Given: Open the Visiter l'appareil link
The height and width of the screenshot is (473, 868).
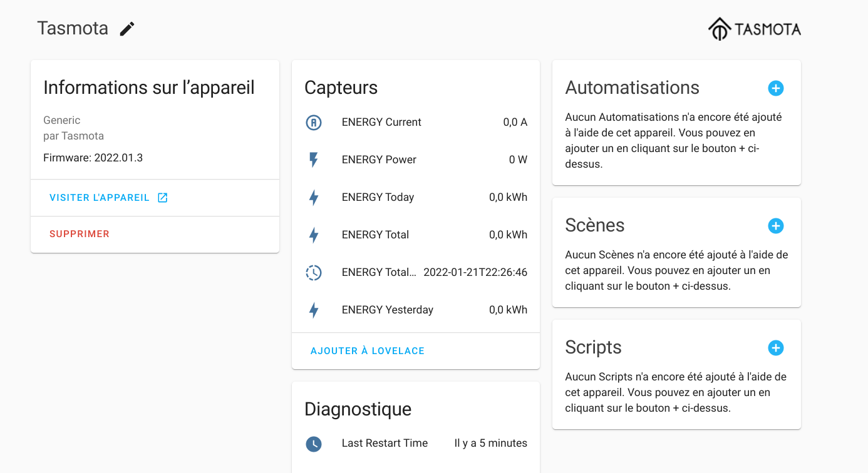Looking at the screenshot, I should coord(108,198).
